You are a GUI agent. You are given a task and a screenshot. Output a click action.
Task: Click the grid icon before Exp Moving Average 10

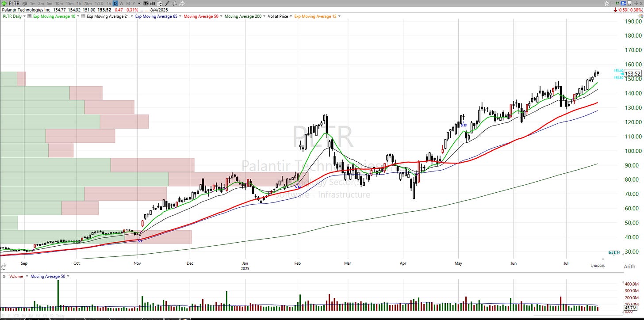29,16
